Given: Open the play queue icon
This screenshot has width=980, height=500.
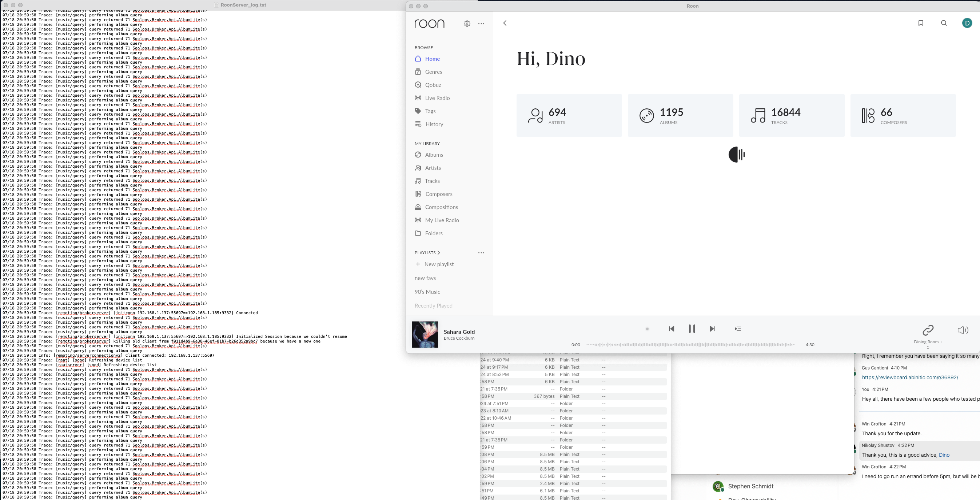Looking at the screenshot, I should (x=738, y=329).
